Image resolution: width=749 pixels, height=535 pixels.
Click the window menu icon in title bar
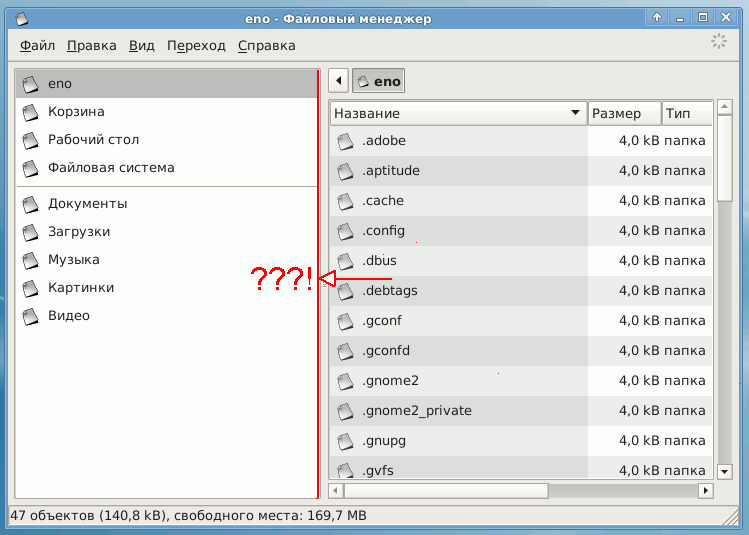coord(21,19)
